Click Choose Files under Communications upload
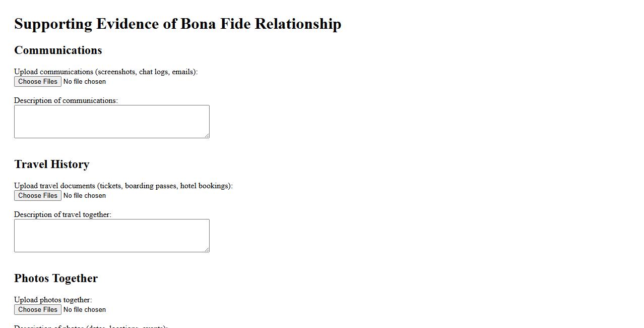Viewport: 644px width, 328px height. 38,82
